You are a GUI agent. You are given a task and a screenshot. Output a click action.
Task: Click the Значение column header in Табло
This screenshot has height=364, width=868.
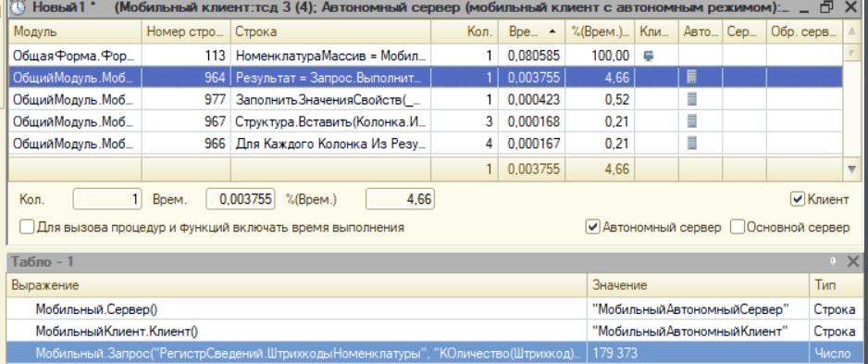[699, 285]
